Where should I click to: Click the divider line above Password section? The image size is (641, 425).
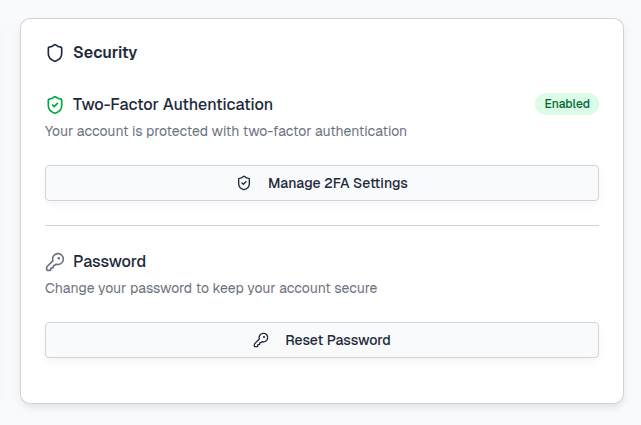[322, 226]
